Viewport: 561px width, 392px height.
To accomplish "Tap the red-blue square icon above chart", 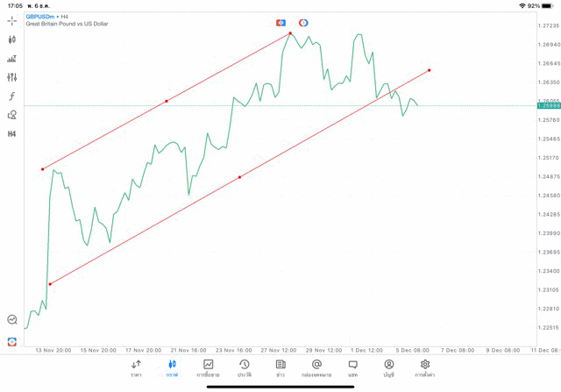I will click(280, 22).
